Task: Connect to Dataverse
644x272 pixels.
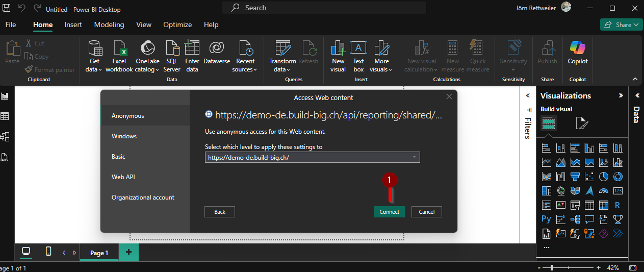Action: click(x=217, y=53)
